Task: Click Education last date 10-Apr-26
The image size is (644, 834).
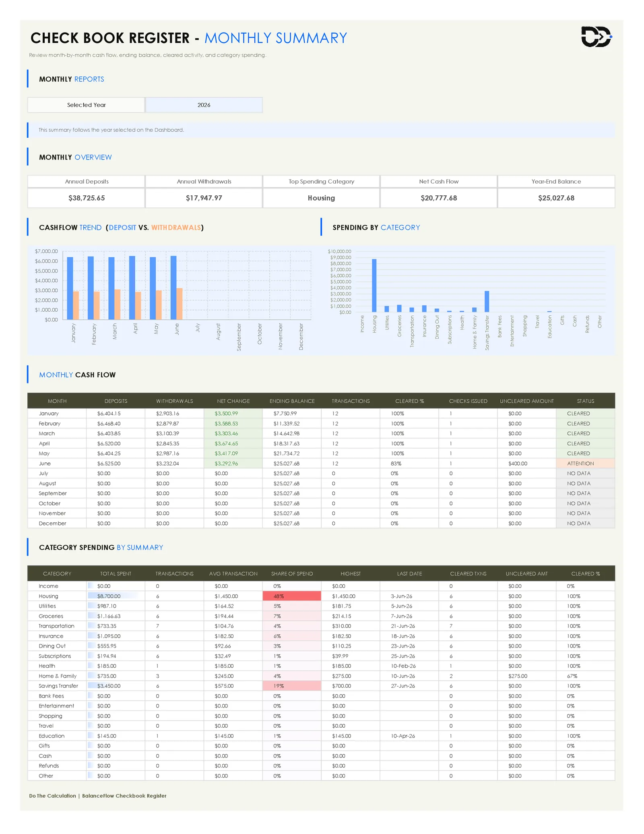Action: click(409, 735)
